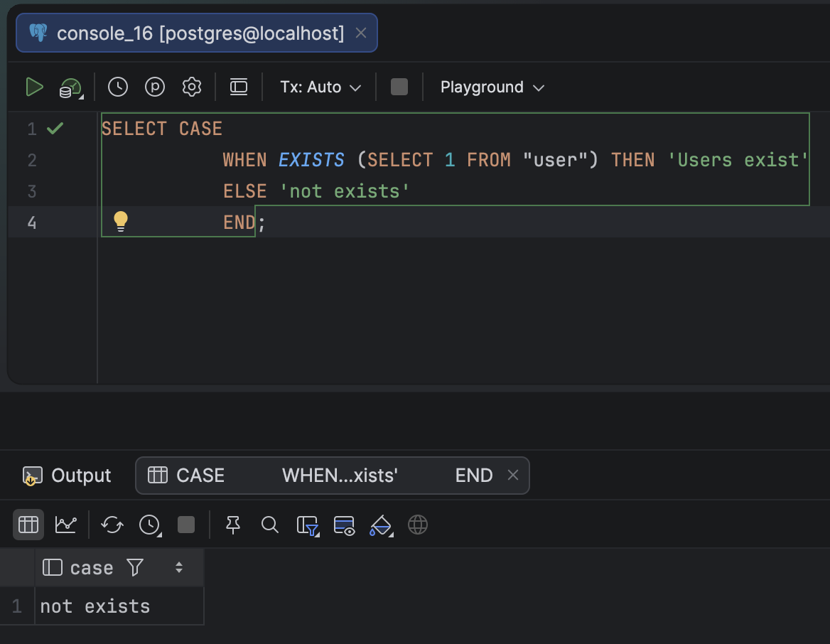Image resolution: width=830 pixels, height=644 pixels.
Task: Toggle the local filter on case column
Action: pos(135,568)
